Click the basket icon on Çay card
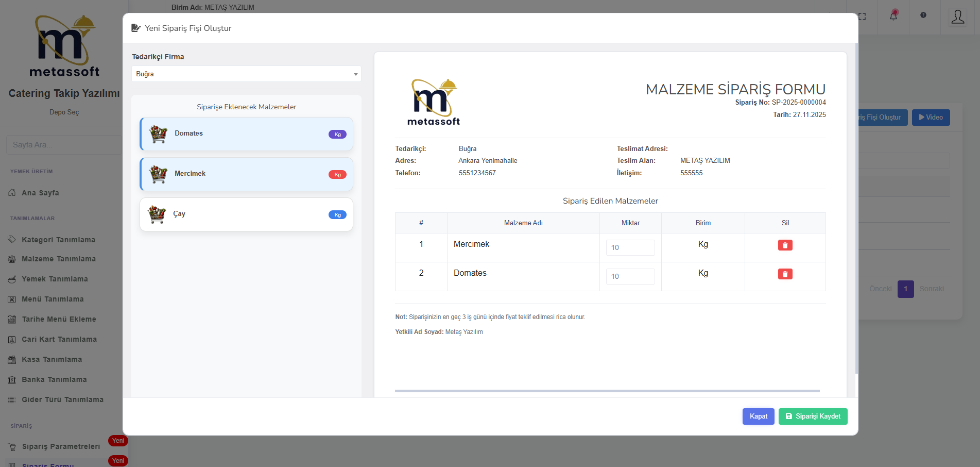This screenshot has height=467, width=980. coord(157,214)
